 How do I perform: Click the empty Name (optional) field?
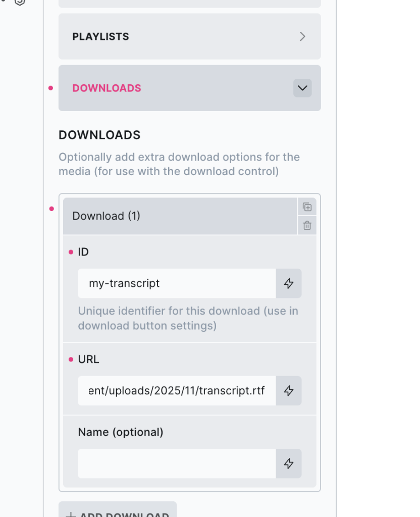coord(177,463)
